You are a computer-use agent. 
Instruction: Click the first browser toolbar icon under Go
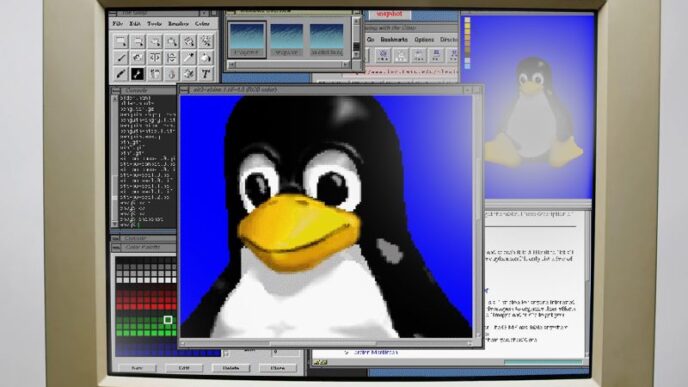(x=383, y=55)
